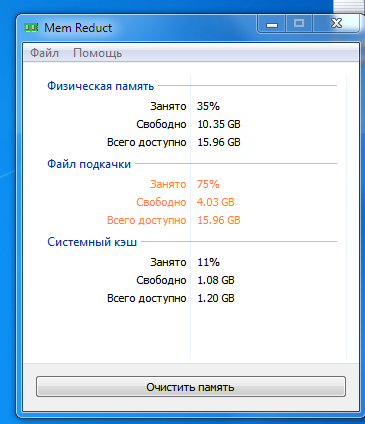Click the Очистить память button
Image resolution: width=365 pixels, height=424 pixels.
(x=191, y=387)
